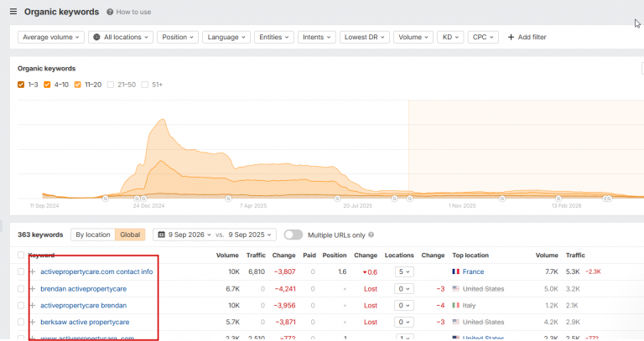Open the Language filter dropdown
Image resolution: width=644 pixels, height=341 pixels.
point(226,37)
